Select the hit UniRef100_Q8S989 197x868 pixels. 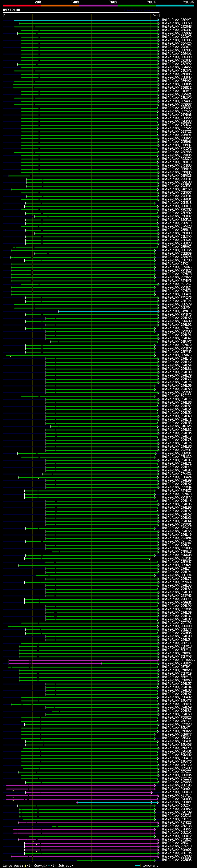click(x=177, y=33)
